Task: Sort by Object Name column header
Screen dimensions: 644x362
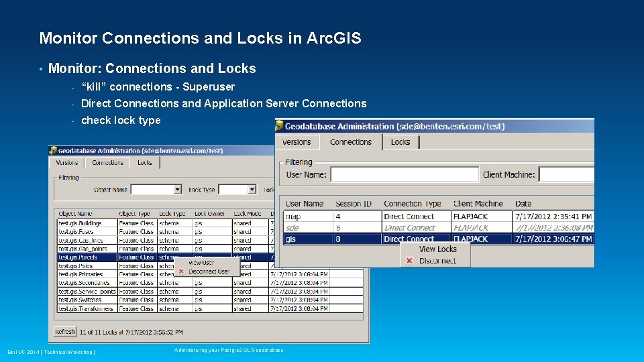Action: click(x=75, y=213)
